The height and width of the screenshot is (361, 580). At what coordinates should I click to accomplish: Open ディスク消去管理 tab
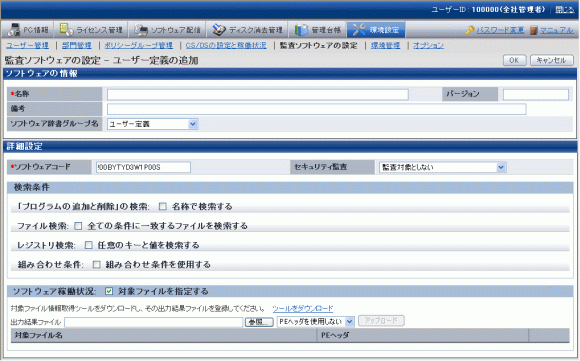(247, 30)
